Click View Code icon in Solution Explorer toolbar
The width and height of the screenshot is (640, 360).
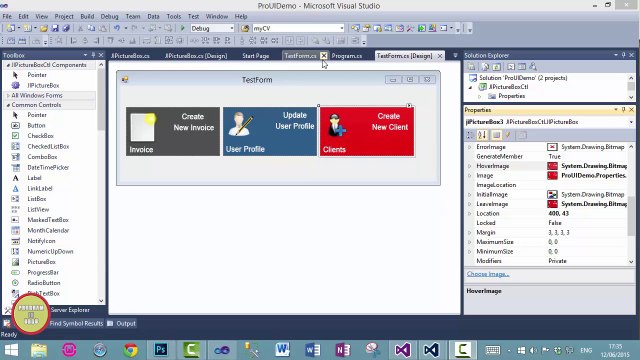click(511, 67)
